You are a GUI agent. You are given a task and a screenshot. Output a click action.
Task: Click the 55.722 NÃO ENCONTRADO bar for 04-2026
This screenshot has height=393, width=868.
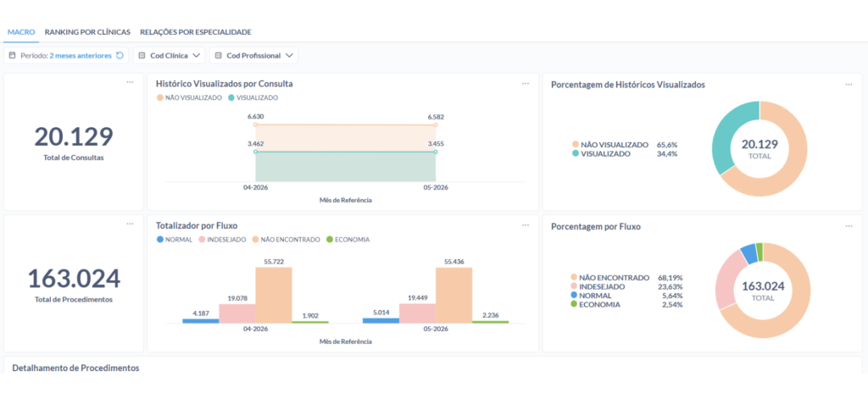[274, 295]
